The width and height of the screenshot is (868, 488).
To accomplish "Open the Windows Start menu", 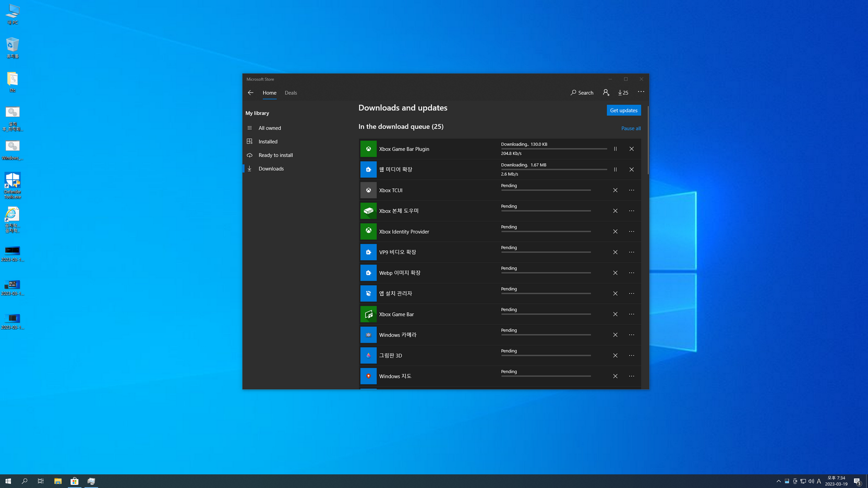I will pyautogui.click(x=8, y=481).
